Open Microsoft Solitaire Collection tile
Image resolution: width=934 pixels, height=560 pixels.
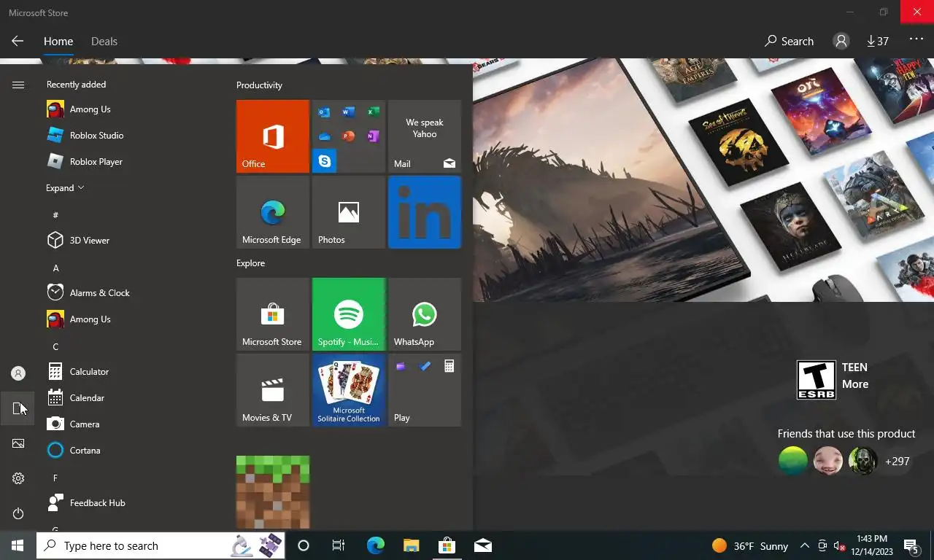point(349,390)
